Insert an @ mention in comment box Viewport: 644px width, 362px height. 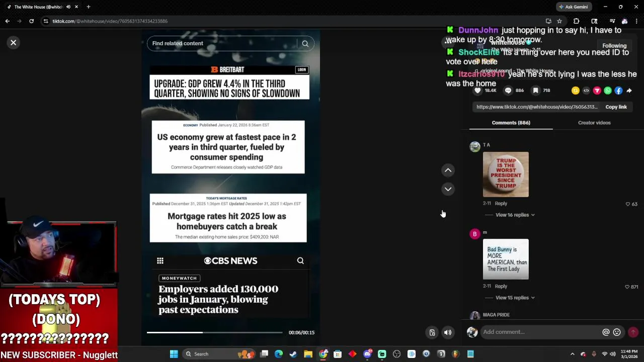click(606, 332)
